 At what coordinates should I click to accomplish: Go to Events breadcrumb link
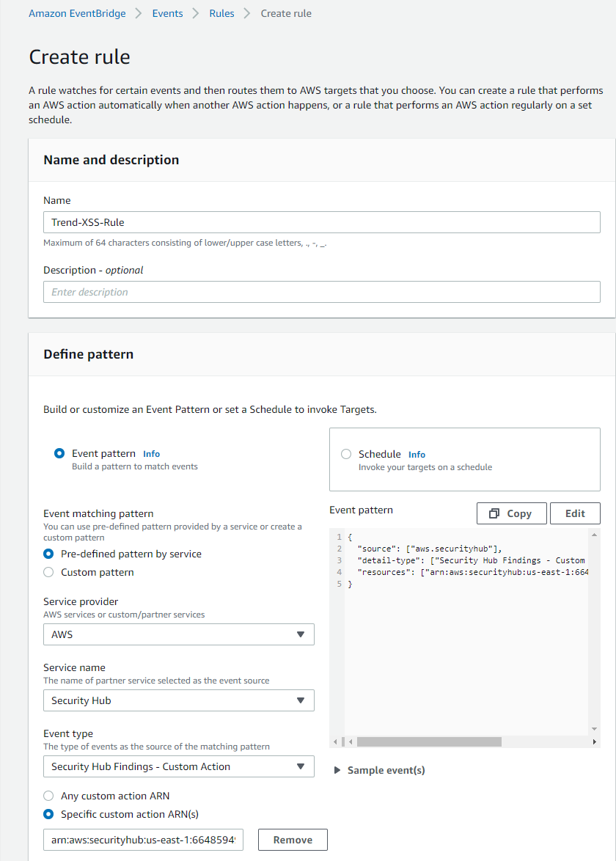(x=167, y=14)
